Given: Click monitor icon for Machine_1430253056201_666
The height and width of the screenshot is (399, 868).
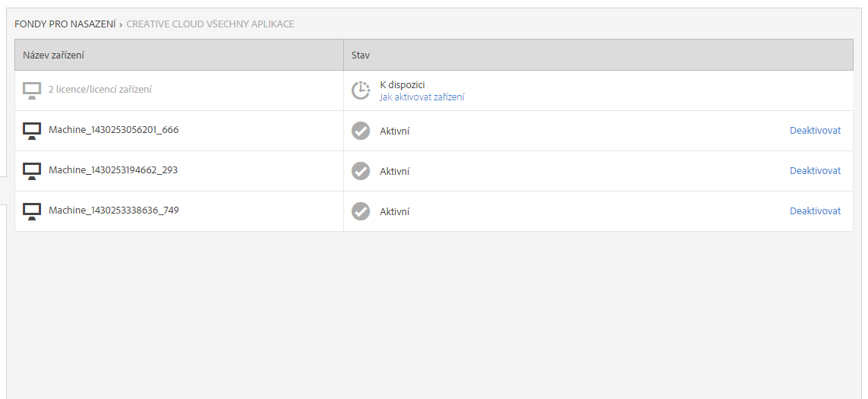Looking at the screenshot, I should coord(32,131).
